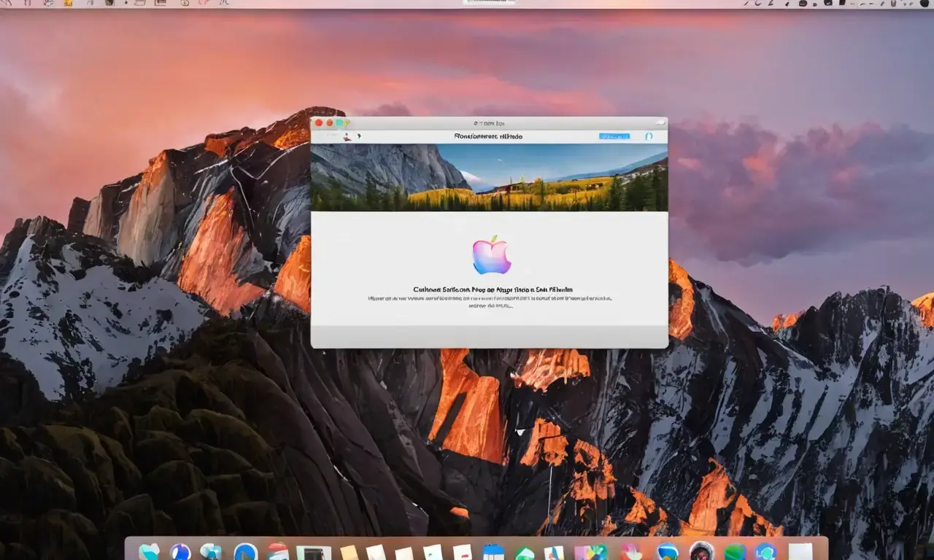Screen dimensions: 934x560
Task: Click the bold heading text below the Apple logo
Action: pos(493,289)
